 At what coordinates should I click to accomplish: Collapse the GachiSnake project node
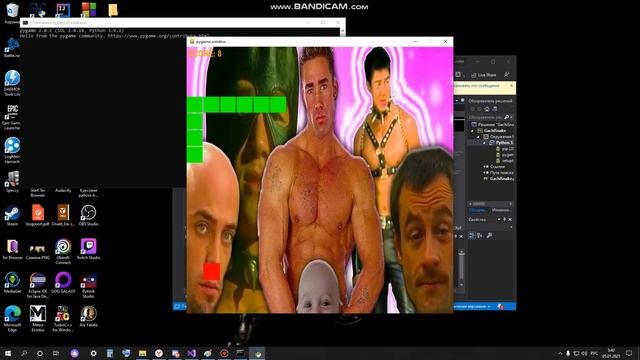coord(473,131)
